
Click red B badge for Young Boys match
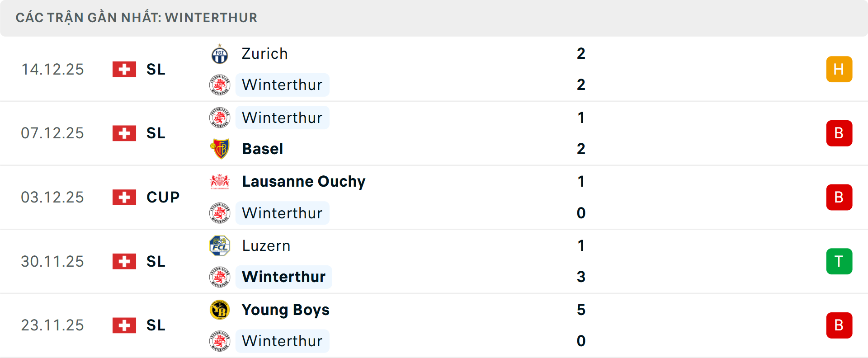click(x=839, y=325)
